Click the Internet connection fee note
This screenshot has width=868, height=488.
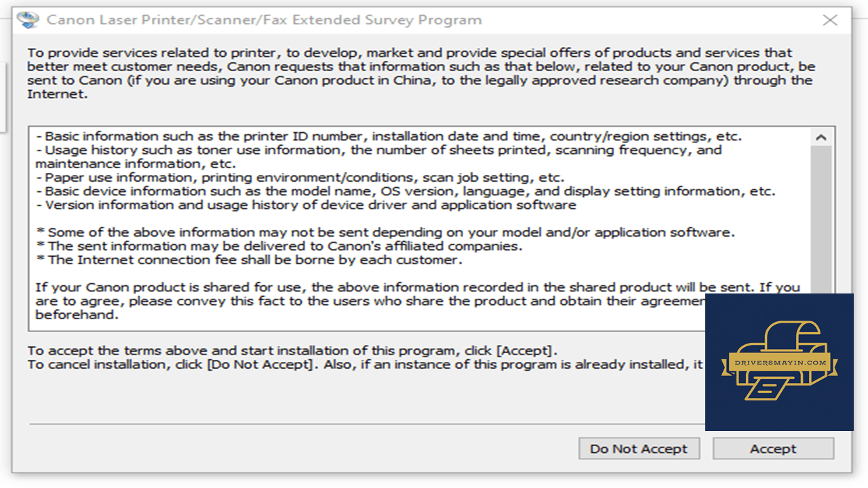(249, 260)
